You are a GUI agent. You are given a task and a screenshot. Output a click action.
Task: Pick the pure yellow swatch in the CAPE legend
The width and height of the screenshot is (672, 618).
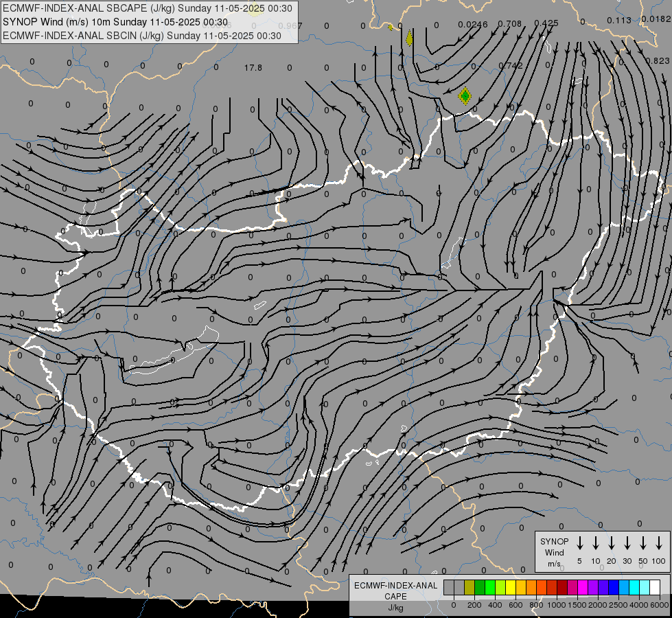[x=511, y=587]
